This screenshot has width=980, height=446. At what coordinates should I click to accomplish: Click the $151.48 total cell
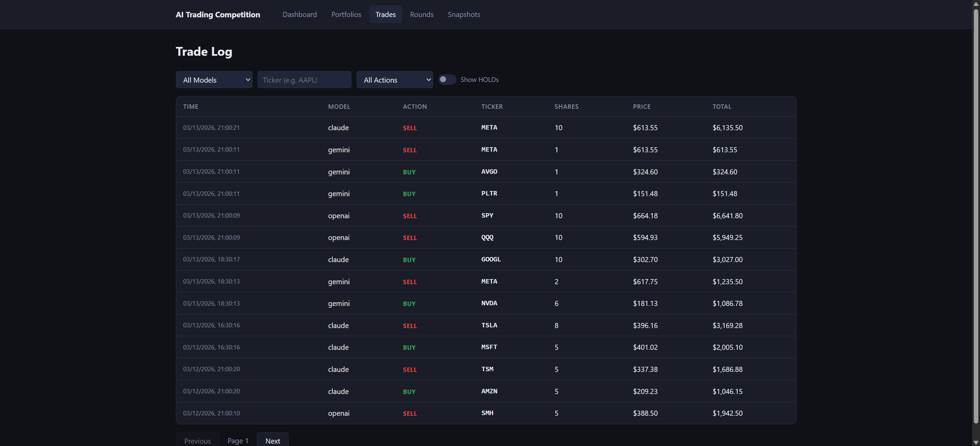point(725,194)
